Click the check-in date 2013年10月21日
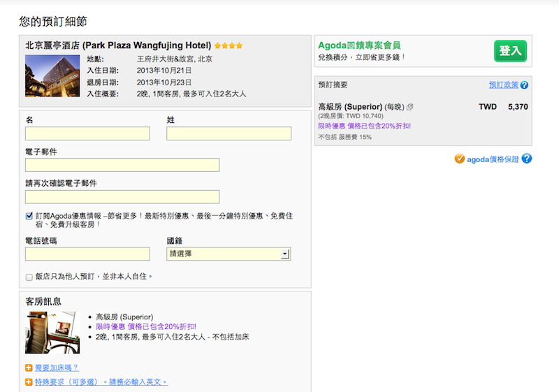The width and height of the screenshot is (559, 392). 164,71
